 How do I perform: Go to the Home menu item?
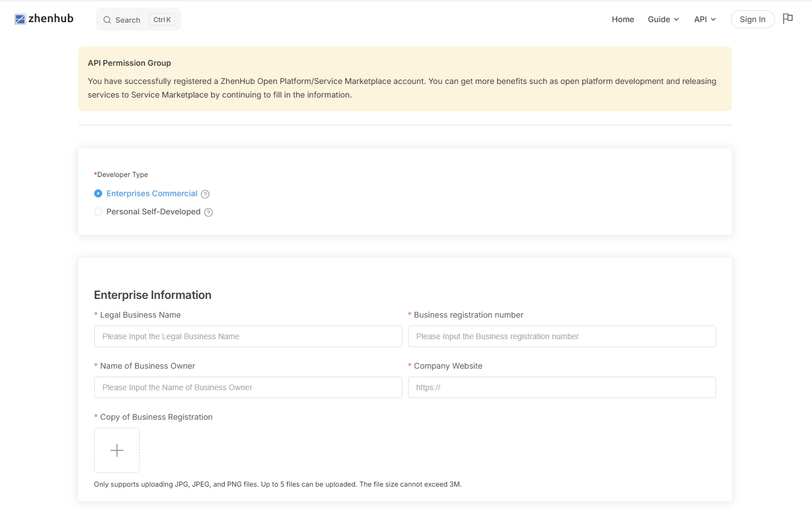click(x=622, y=19)
